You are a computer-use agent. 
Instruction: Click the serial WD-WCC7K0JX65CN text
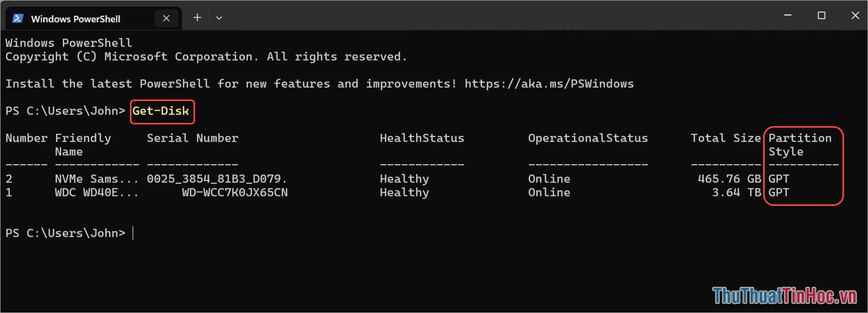[235, 192]
